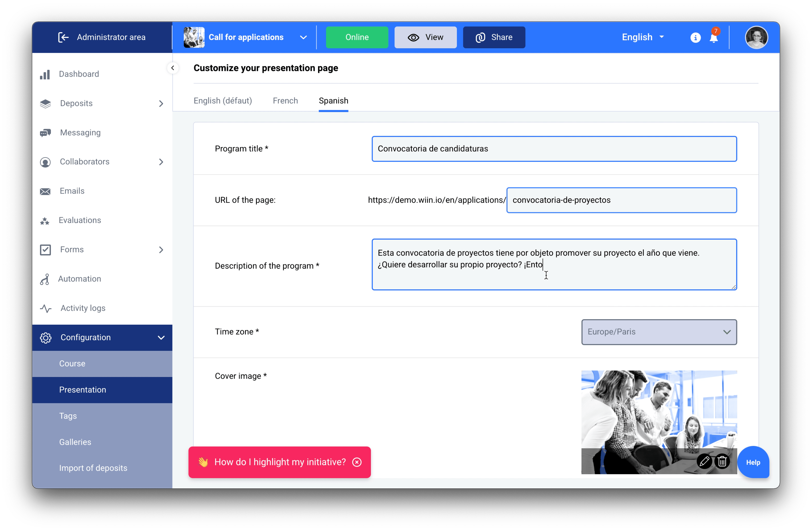This screenshot has height=531, width=812.
Task: Open the notifications bell
Action: (x=713, y=37)
